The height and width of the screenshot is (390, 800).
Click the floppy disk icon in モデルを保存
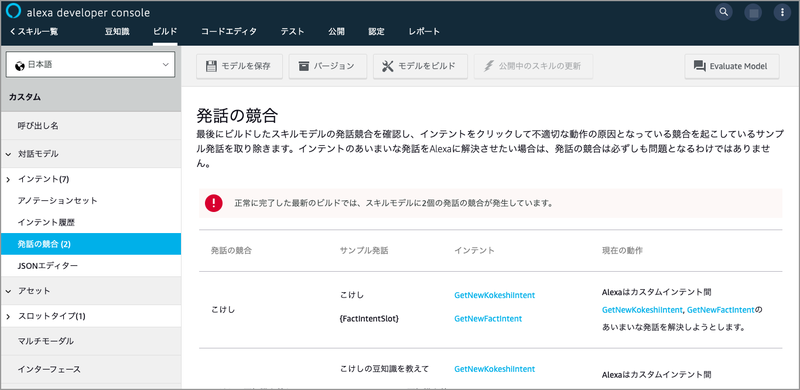pos(212,66)
